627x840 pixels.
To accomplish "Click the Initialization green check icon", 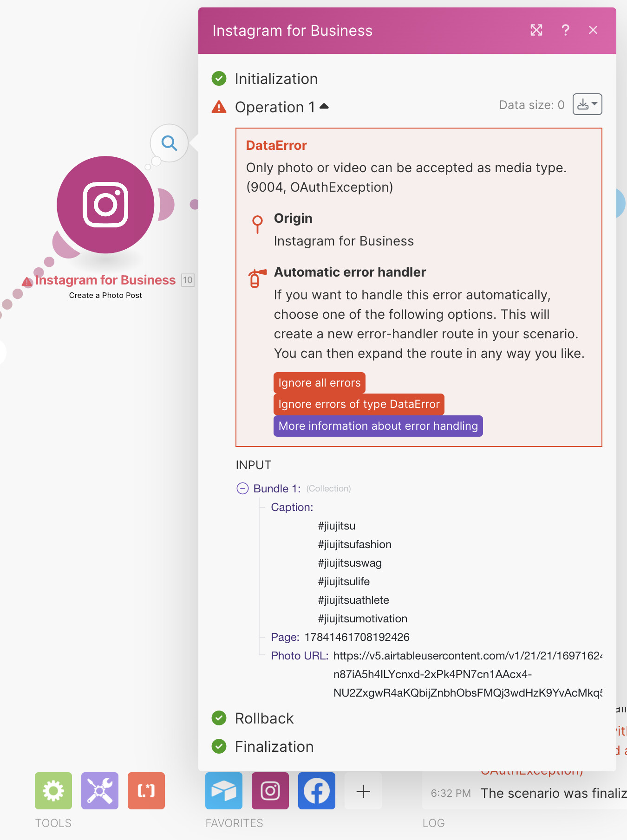I will point(219,79).
